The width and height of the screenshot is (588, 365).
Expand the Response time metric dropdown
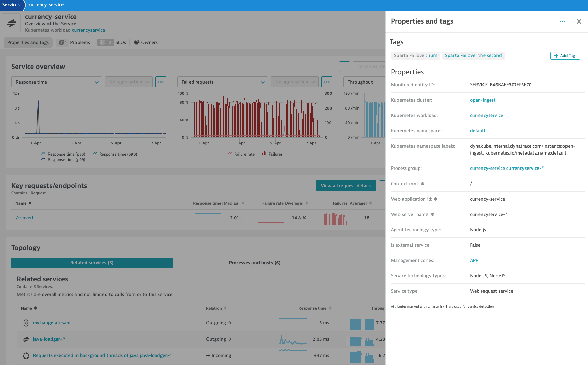(57, 82)
